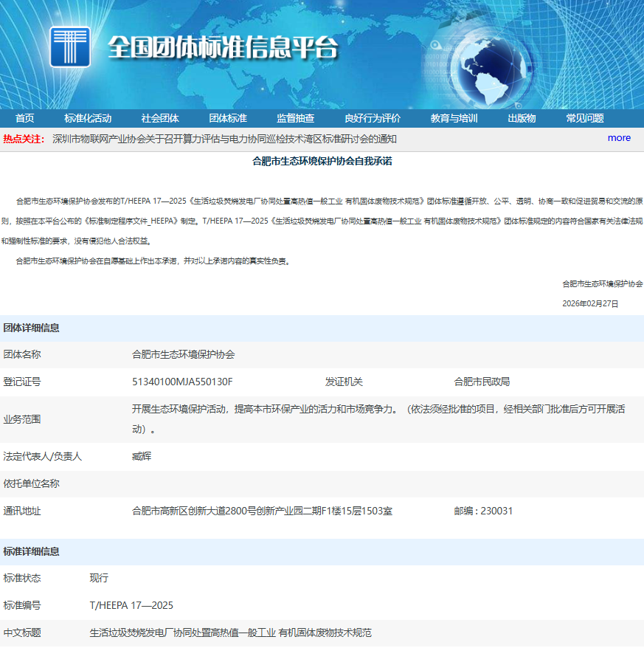644x648 pixels.
Task: Open the 监督抽查 navigation item
Action: point(295,118)
